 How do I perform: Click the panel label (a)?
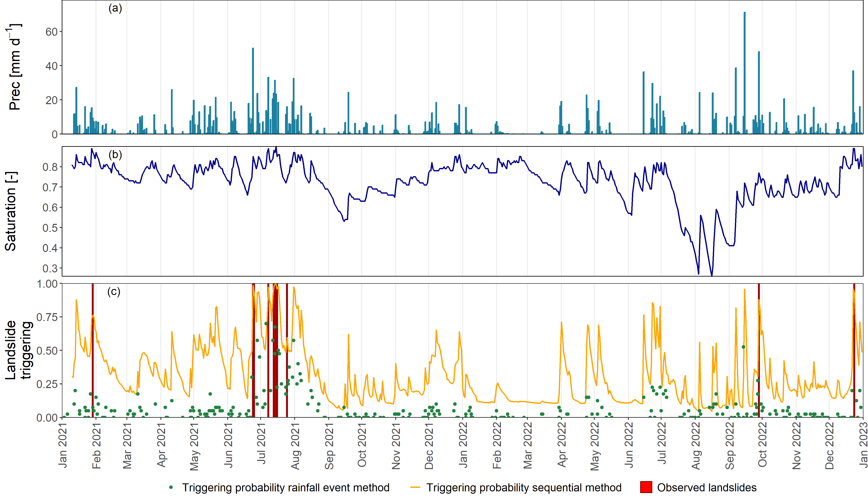pos(115,8)
